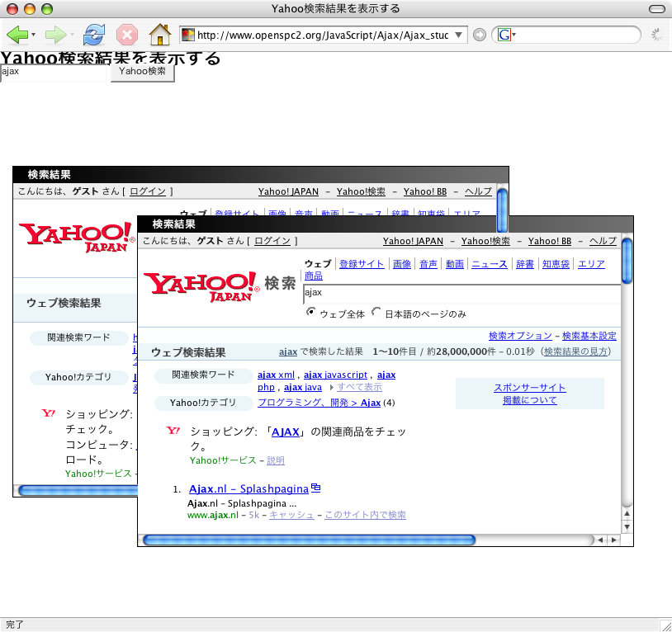
Task: Click the toolbar toggle pill in the title bar
Action: tap(656, 9)
